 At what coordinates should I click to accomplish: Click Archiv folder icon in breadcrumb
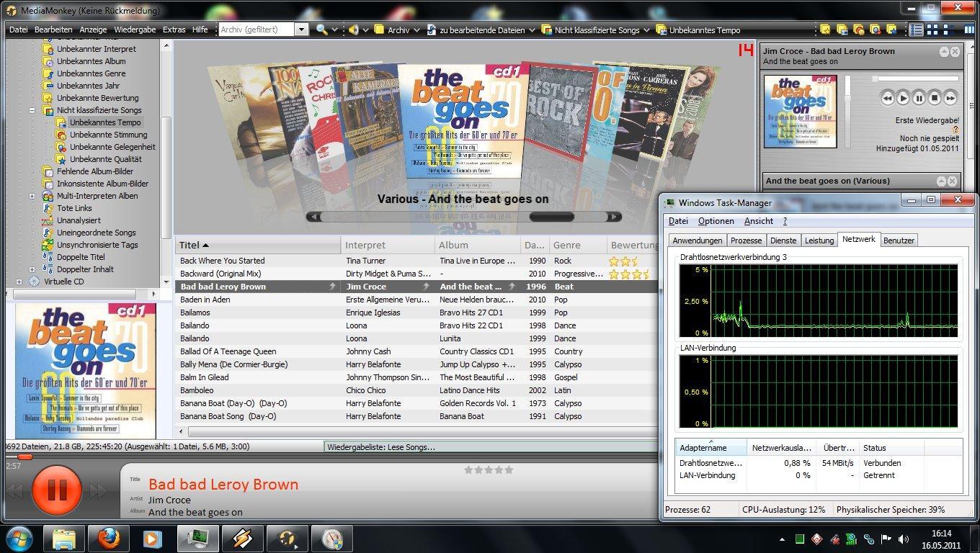click(x=379, y=30)
